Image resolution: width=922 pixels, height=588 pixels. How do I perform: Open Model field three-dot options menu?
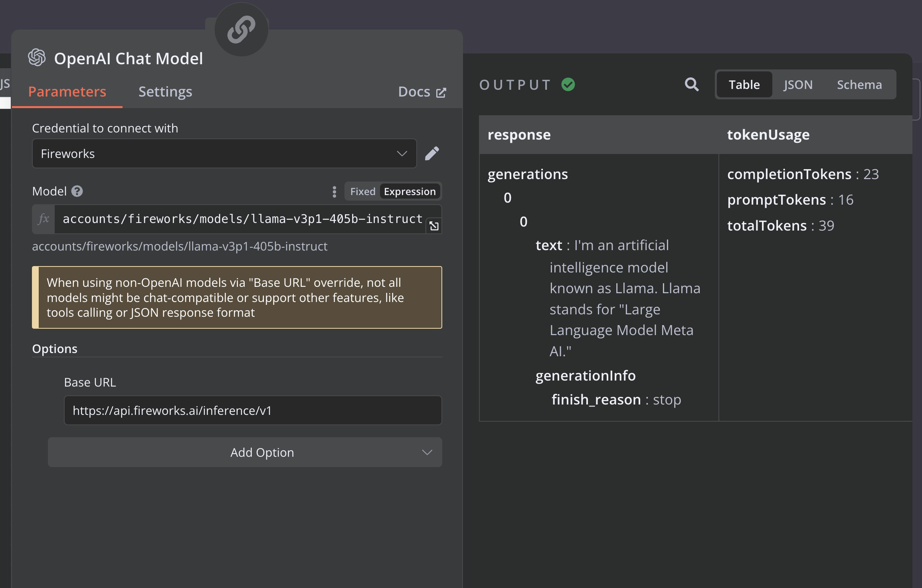click(334, 192)
